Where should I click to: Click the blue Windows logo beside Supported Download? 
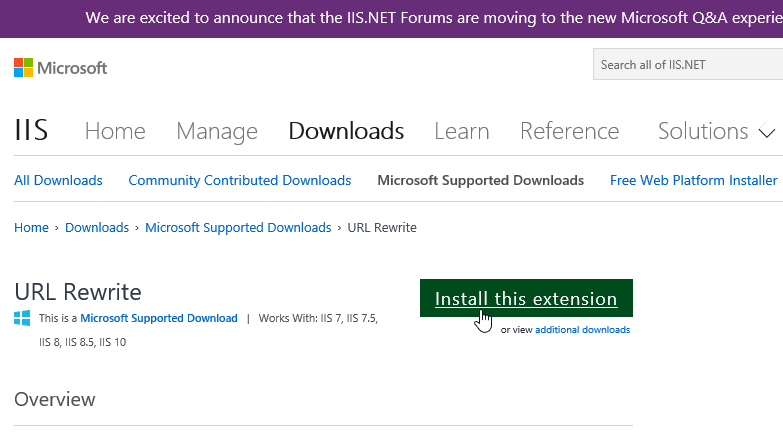(22, 318)
